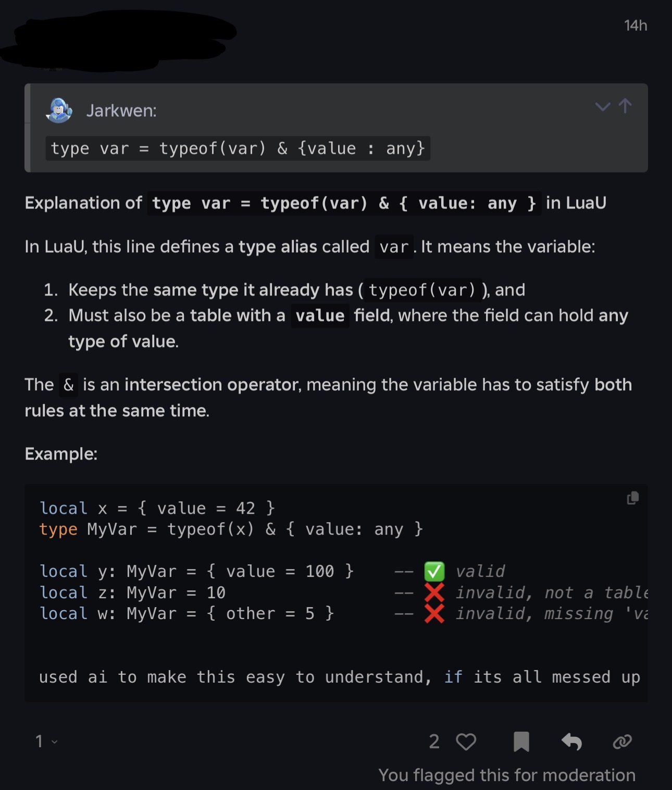Click the Jarkwen username in quote
The height and width of the screenshot is (790, 672).
click(x=121, y=110)
